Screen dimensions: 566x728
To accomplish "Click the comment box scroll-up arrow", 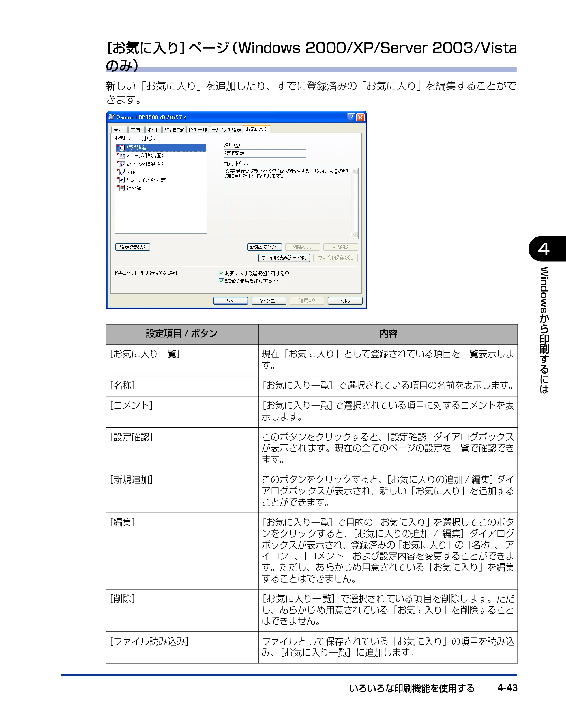I will coord(355,172).
